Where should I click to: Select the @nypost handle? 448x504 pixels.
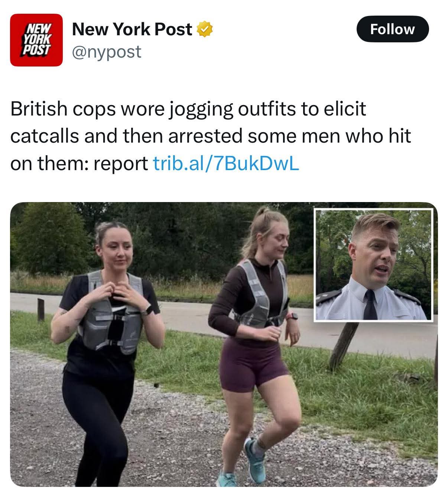click(107, 52)
